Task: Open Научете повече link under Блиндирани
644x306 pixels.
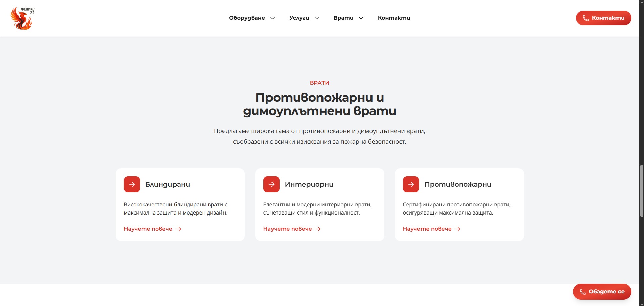Action: 149,229
